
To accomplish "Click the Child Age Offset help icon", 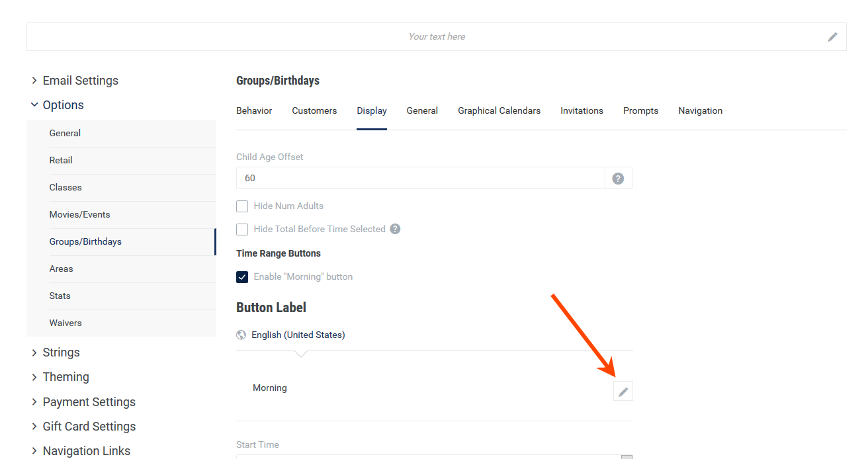I will click(x=618, y=179).
